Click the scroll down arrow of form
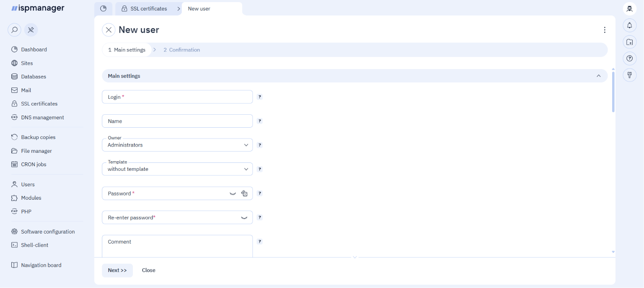 coord(613,252)
